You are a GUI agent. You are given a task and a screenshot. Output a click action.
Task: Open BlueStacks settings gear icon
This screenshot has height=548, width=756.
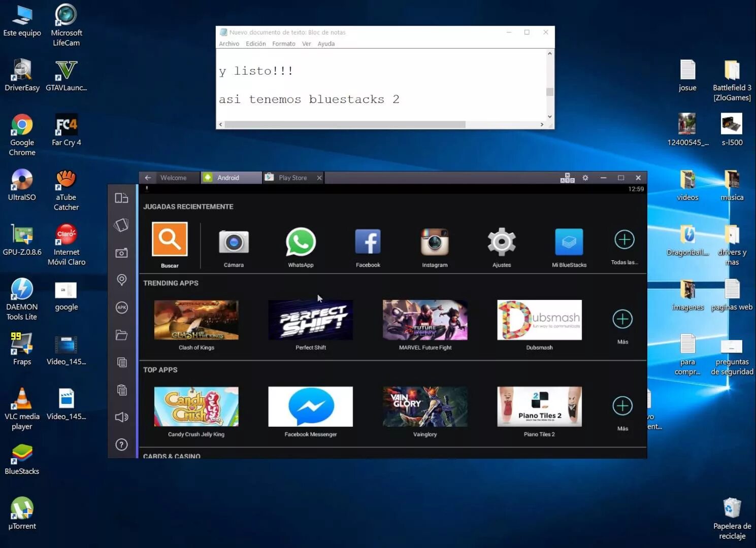585,178
